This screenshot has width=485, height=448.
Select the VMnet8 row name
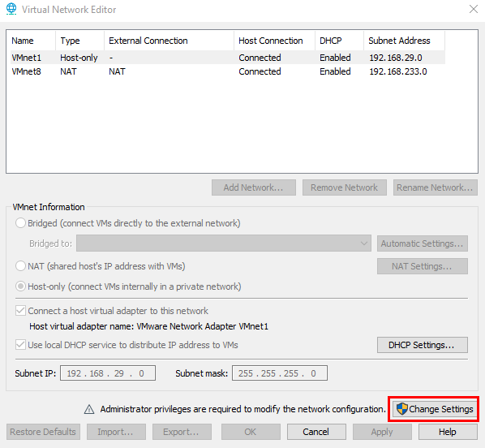pyautogui.click(x=26, y=71)
